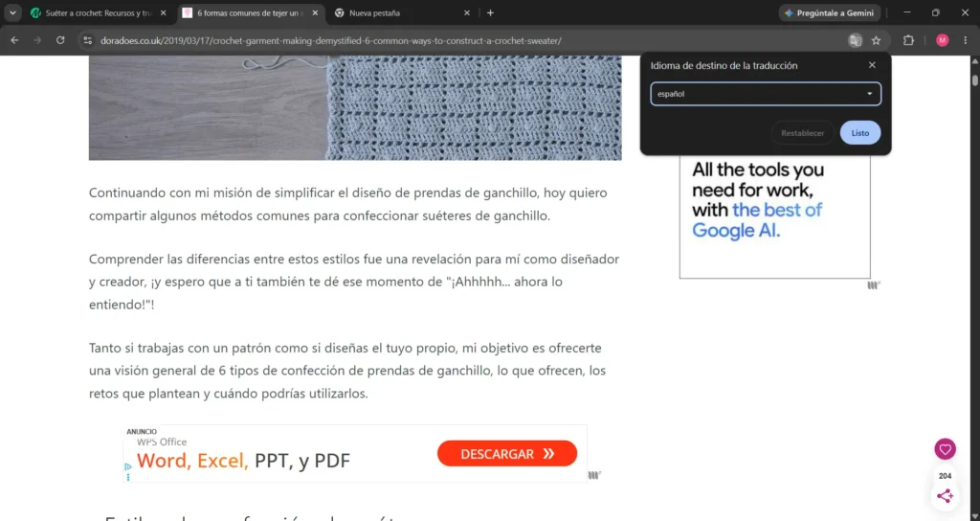The width and height of the screenshot is (980, 521).
Task: Click 'Pregúntale a Gemini' button
Action: [x=830, y=12]
